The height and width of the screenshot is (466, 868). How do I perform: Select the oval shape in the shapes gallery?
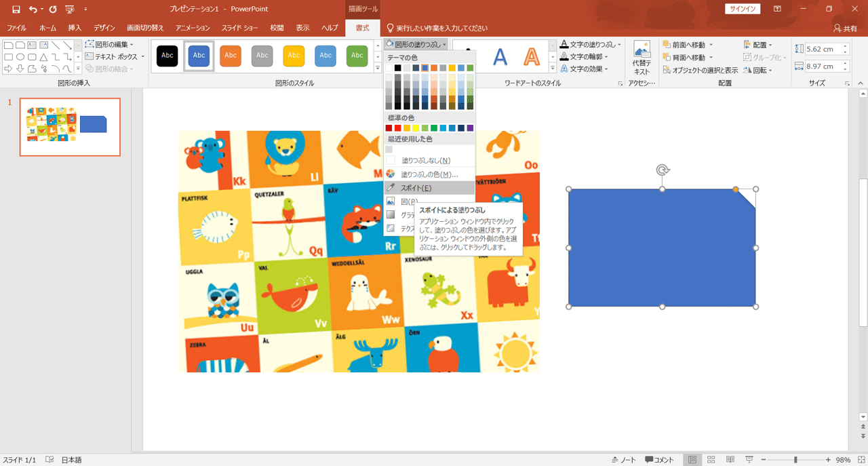point(20,57)
